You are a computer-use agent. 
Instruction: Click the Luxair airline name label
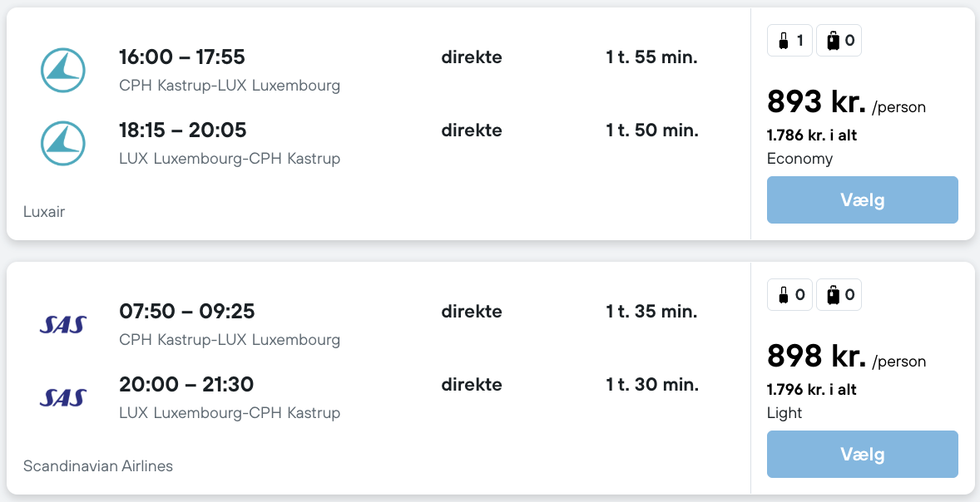point(44,212)
